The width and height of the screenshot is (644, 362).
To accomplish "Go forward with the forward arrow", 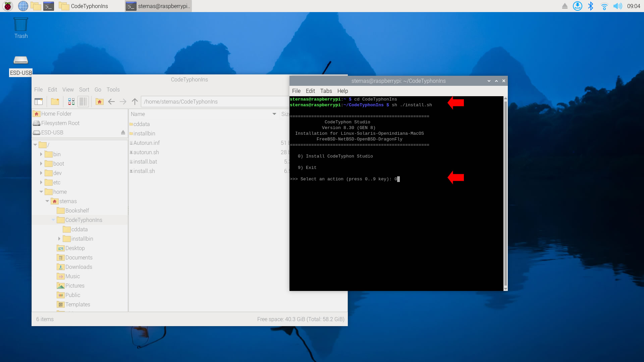I will 123,102.
